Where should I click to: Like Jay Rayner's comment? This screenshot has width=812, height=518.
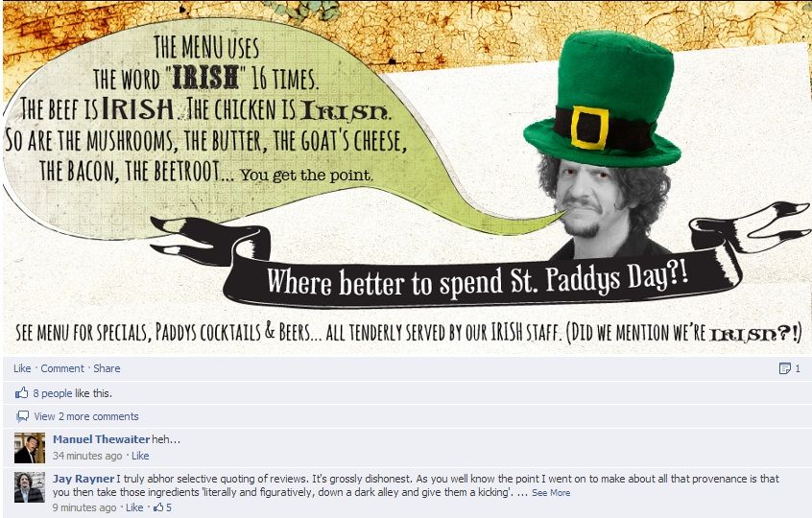tap(134, 507)
